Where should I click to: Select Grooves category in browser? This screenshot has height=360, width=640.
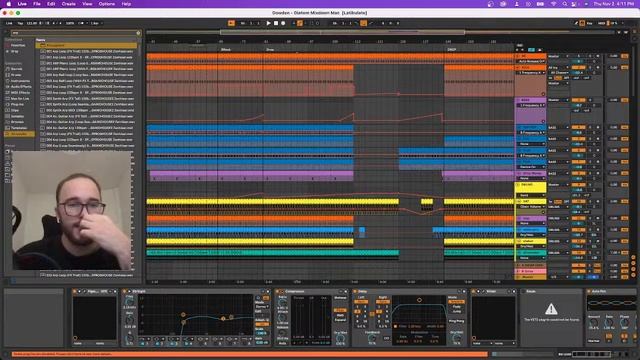[x=17, y=122]
